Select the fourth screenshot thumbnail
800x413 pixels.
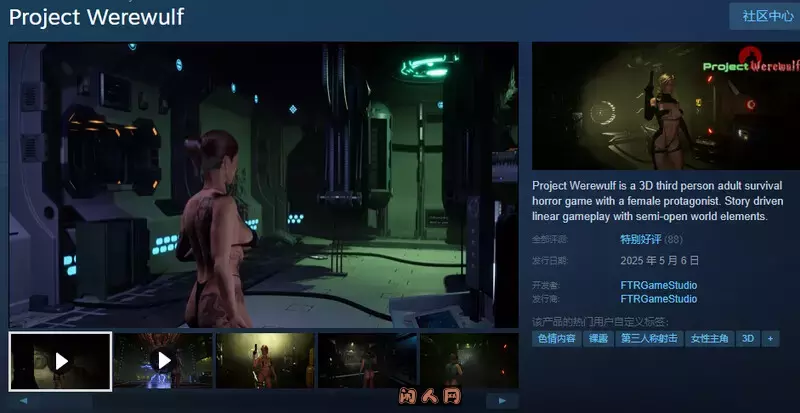coord(367,361)
